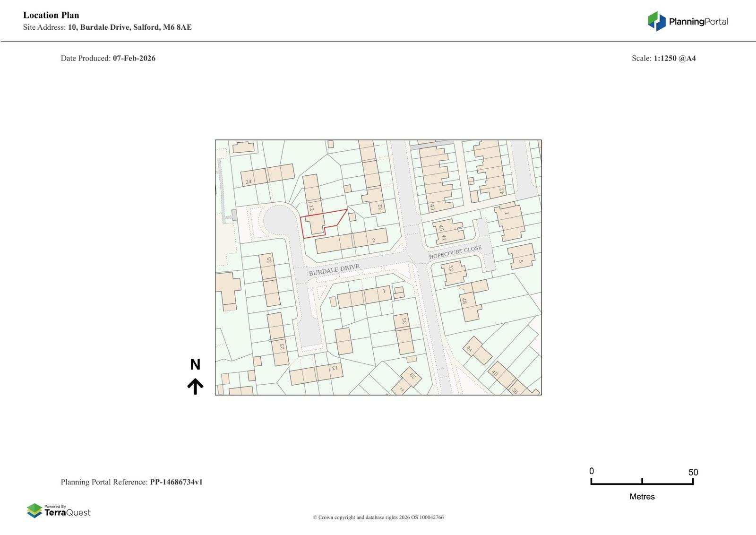Click the TerraQuest logo
This screenshot has width=756, height=535.
[59, 510]
